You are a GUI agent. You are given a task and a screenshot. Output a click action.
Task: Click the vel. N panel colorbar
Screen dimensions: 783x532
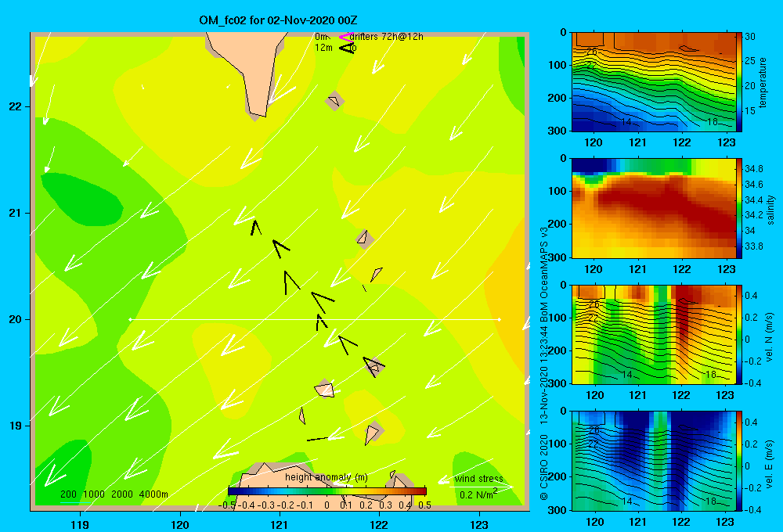point(738,334)
